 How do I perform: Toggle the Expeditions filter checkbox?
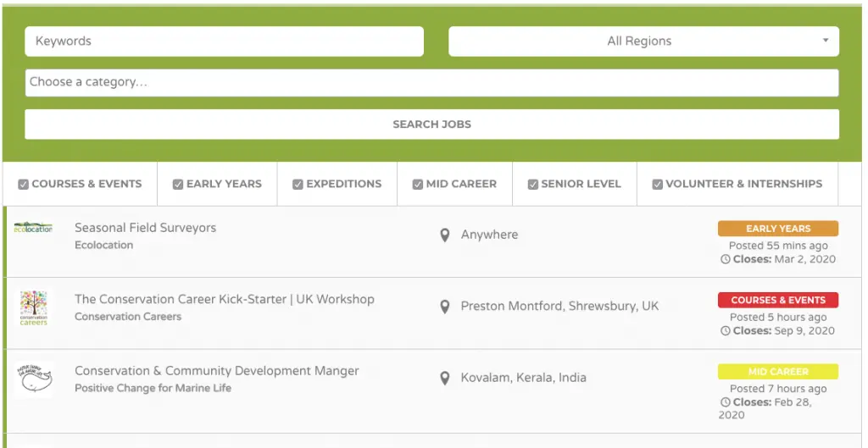[x=298, y=184]
